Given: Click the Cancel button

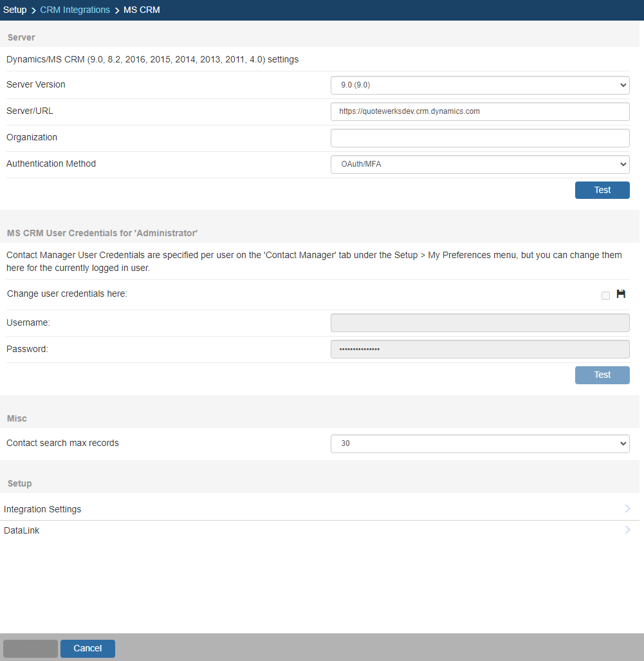Looking at the screenshot, I should (x=87, y=648).
